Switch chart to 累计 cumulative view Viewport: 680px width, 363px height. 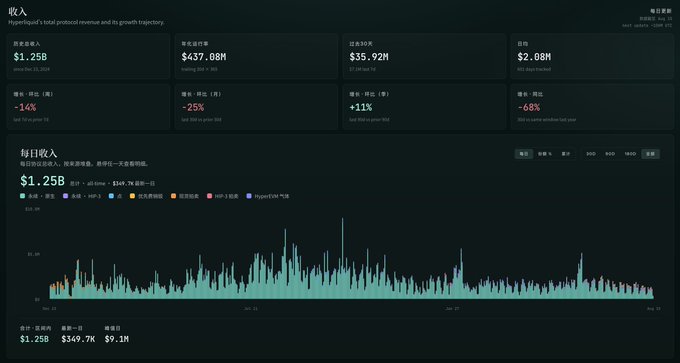[x=566, y=154]
